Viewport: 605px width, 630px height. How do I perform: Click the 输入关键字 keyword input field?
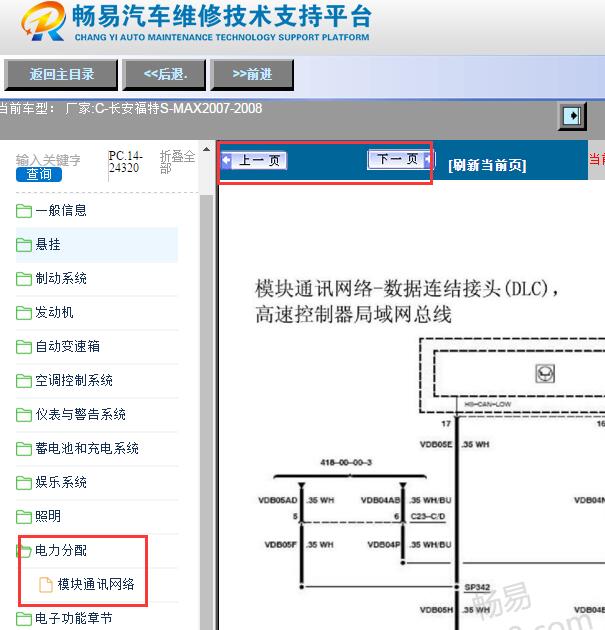coord(48,160)
